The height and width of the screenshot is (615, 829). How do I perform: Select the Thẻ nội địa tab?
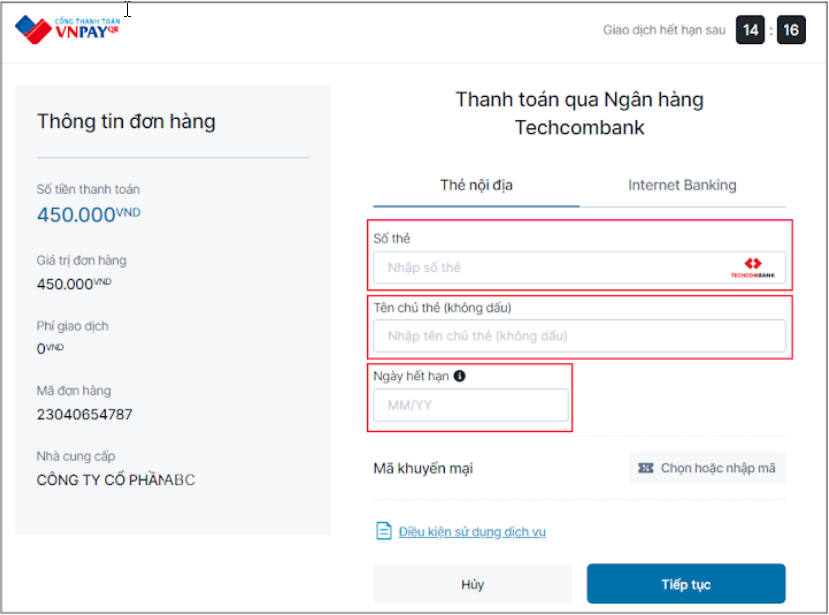[475, 185]
